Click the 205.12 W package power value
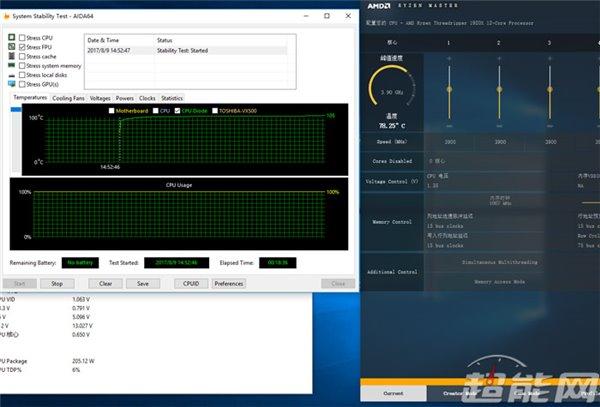This screenshot has width=600, height=407. point(83,361)
